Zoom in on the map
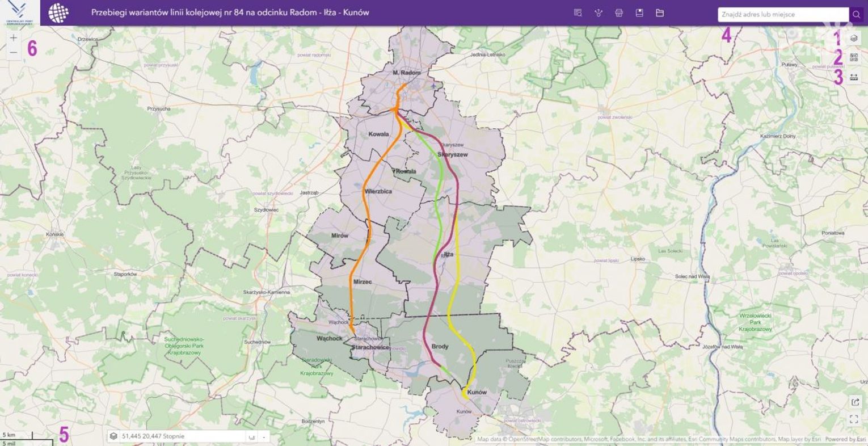Image resolution: width=868 pixels, height=446 pixels. tap(14, 38)
